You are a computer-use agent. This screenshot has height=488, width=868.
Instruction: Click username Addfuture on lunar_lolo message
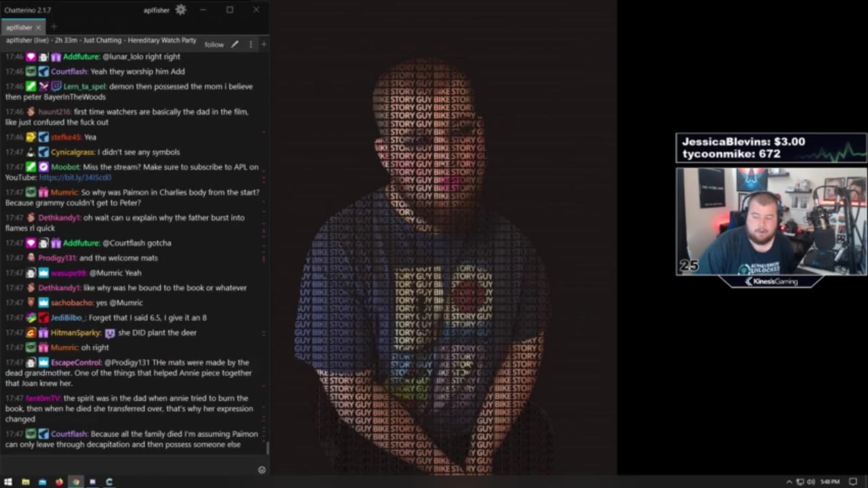[x=81, y=57]
